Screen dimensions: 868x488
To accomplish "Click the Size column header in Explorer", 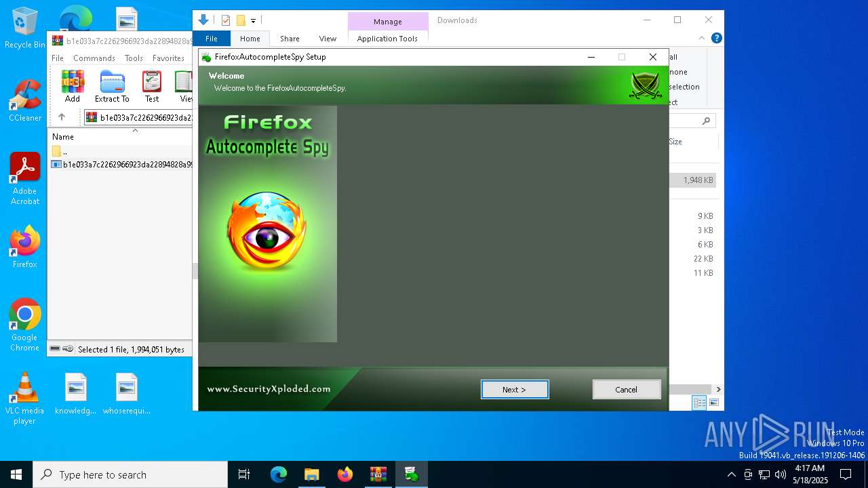I will tap(675, 142).
